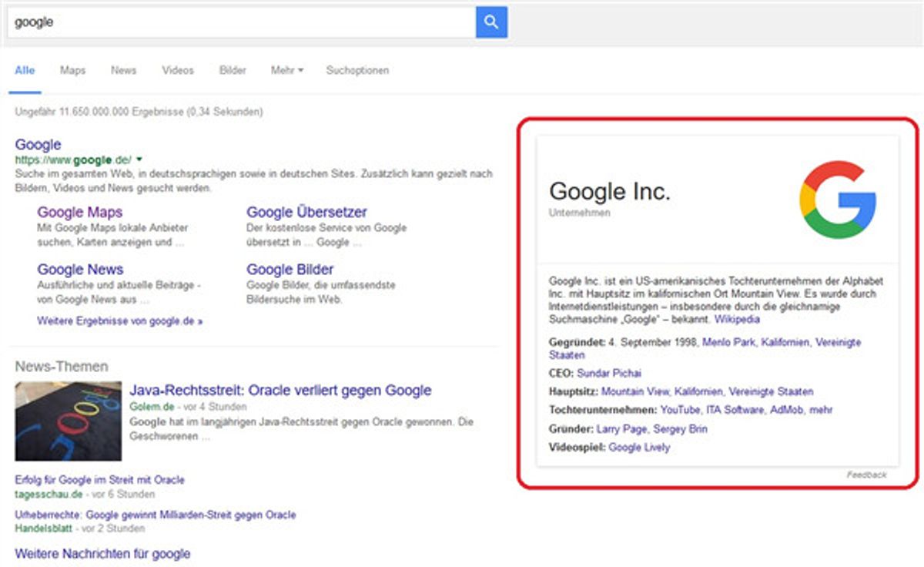Click the 'Golem.de - vor 4 Stunden' source line
The height and width of the screenshot is (567, 924).
click(x=188, y=406)
